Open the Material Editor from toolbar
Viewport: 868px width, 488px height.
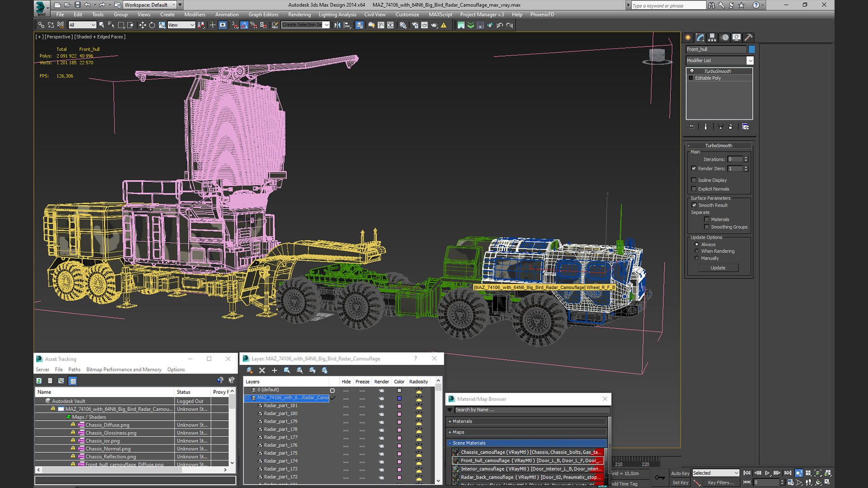tap(403, 25)
